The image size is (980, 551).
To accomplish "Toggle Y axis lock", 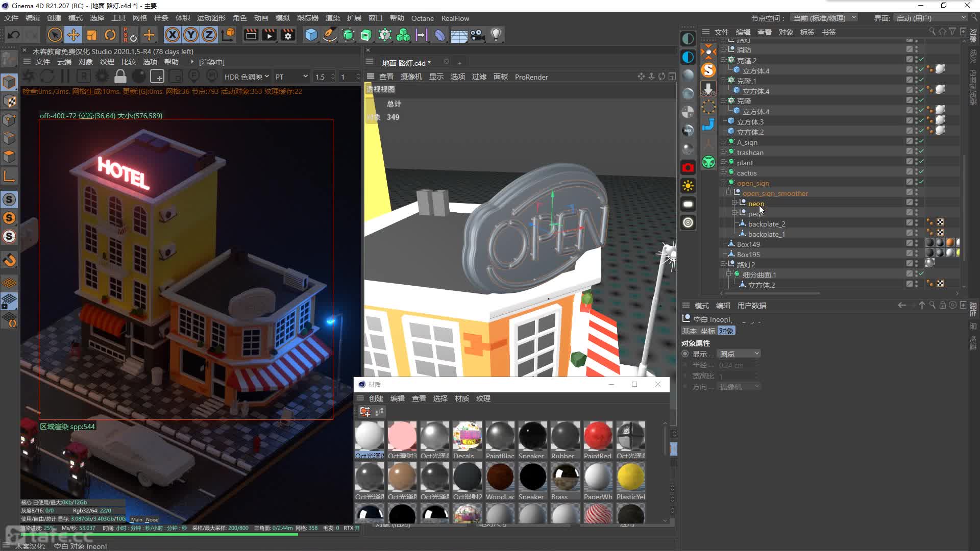I will tap(191, 35).
